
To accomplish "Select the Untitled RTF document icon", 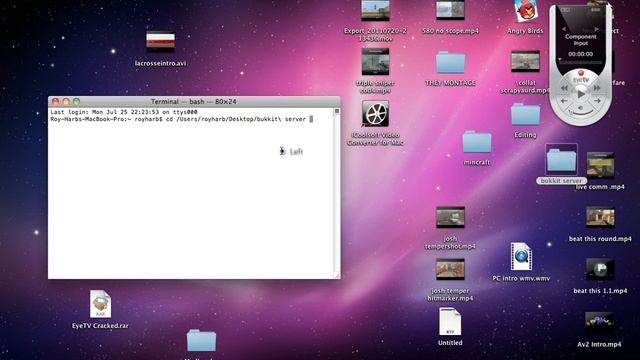I will (x=450, y=322).
